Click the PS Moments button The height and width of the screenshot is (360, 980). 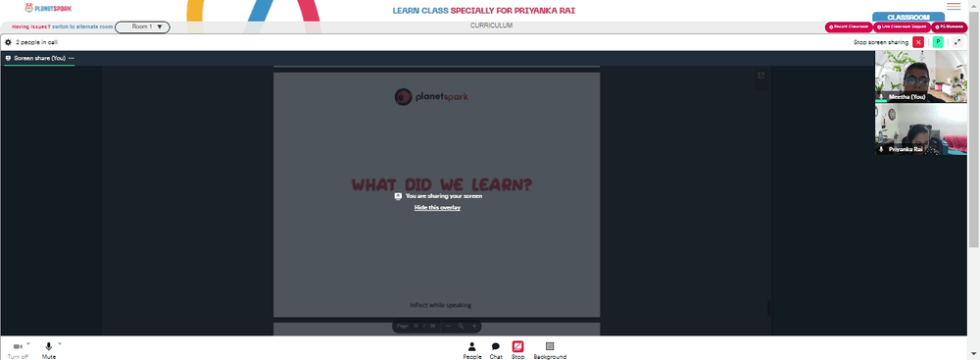coord(950,26)
